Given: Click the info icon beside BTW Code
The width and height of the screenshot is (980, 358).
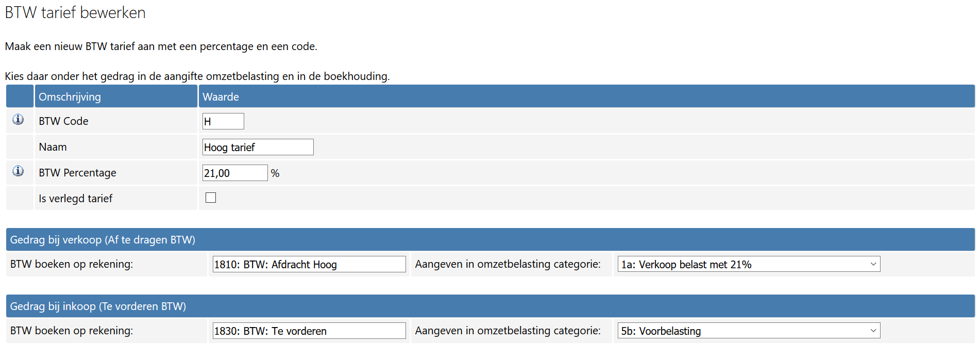Looking at the screenshot, I should [x=18, y=120].
